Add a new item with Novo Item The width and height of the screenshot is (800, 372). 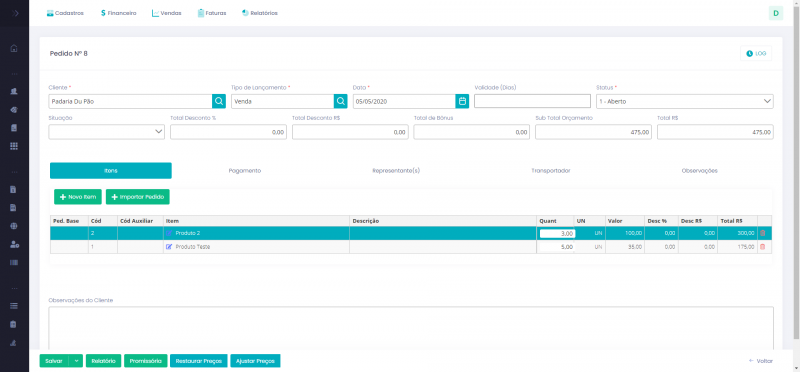click(x=78, y=197)
